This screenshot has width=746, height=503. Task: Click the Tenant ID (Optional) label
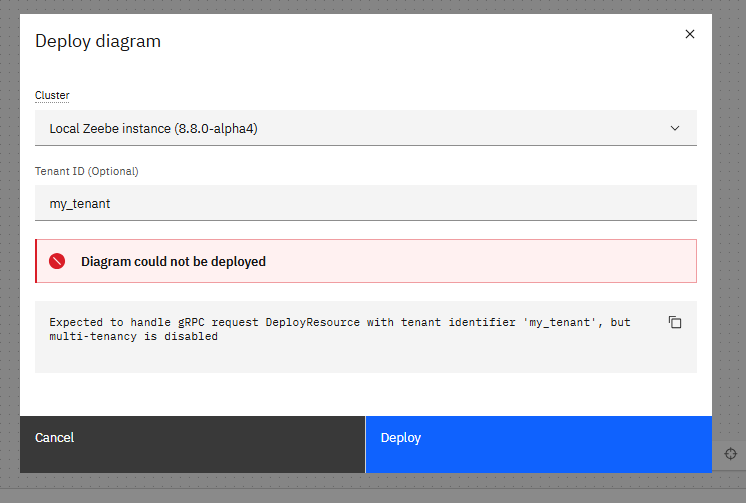86,171
